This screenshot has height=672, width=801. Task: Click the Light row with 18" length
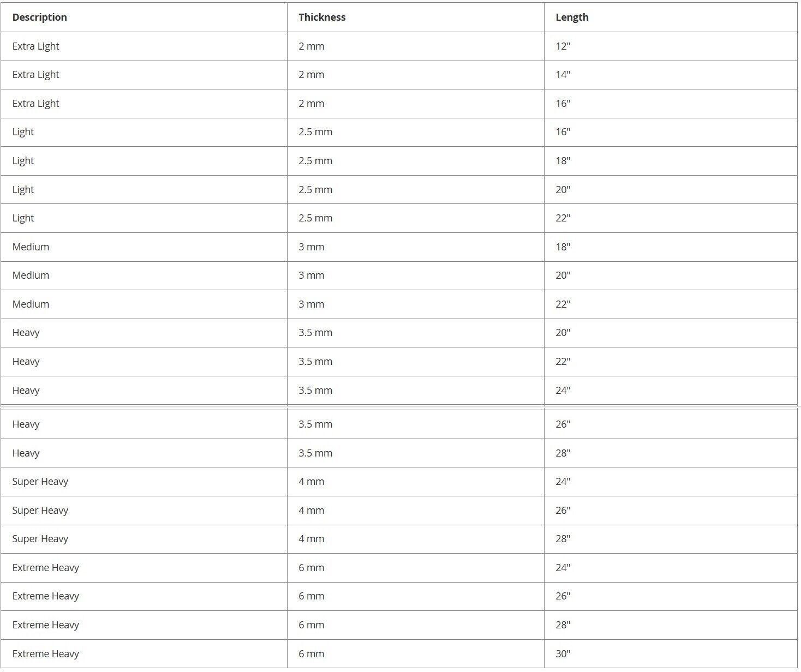399,161
